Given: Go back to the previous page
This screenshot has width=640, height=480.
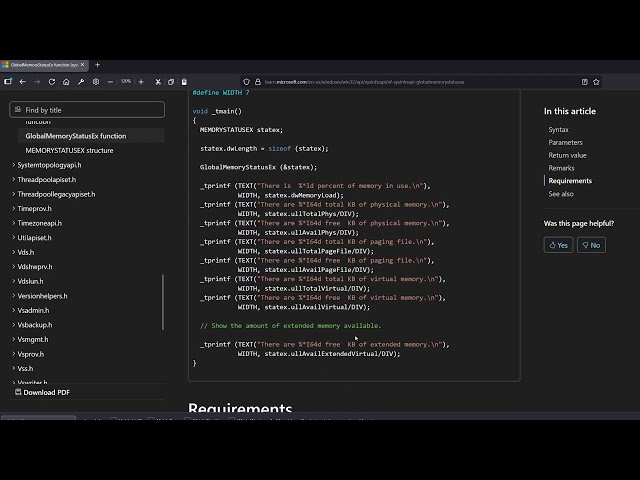Looking at the screenshot, I should (22, 82).
